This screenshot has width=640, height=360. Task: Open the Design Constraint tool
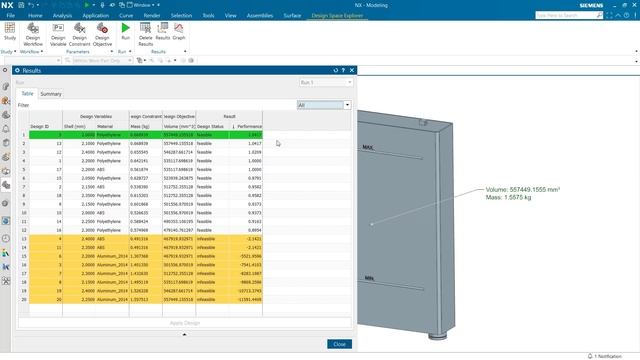click(x=80, y=34)
